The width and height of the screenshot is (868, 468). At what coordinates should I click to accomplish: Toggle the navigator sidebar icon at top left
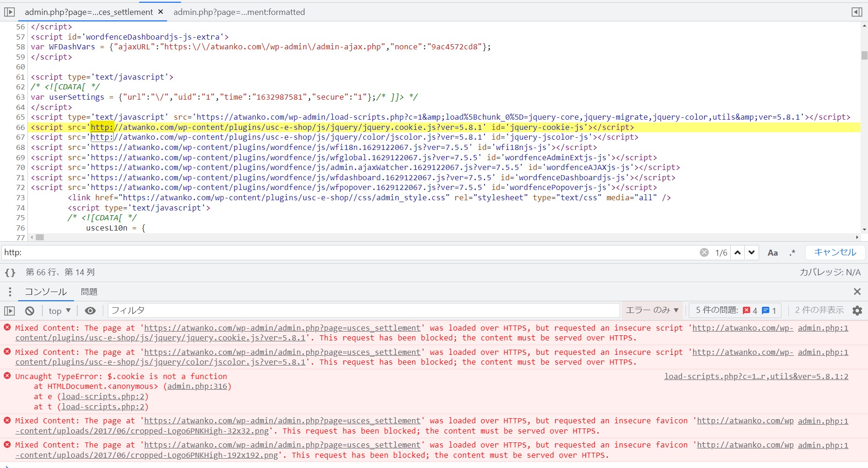click(9, 12)
